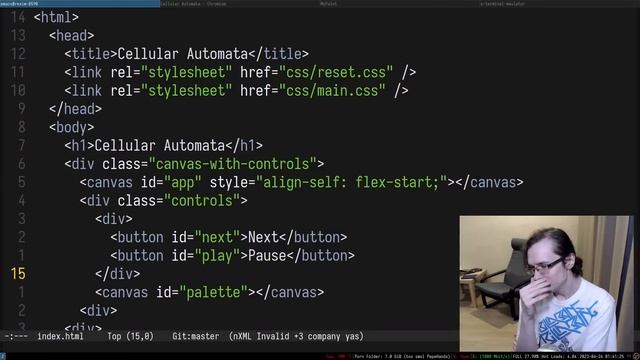Click Git:master in the mode line

point(196,336)
